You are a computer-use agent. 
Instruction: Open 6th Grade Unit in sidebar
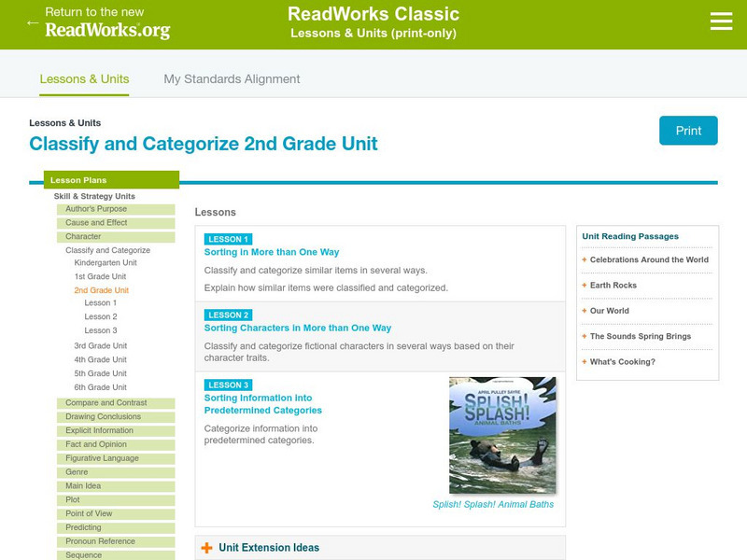pos(101,387)
